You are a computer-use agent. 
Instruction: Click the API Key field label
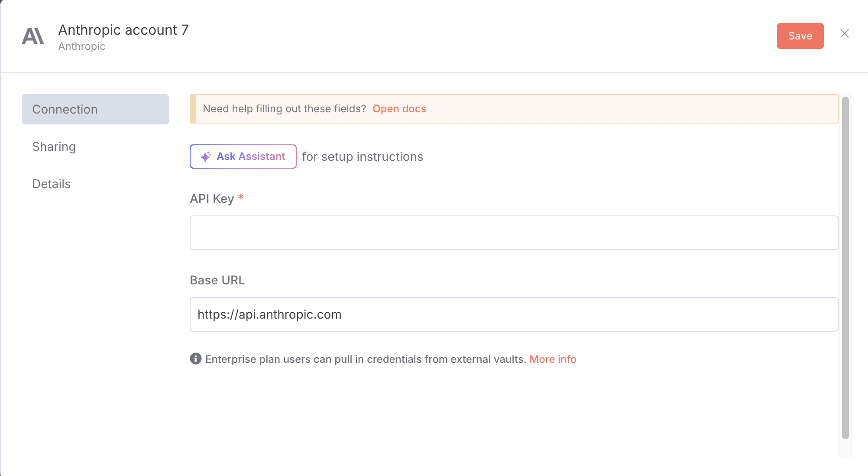click(212, 199)
